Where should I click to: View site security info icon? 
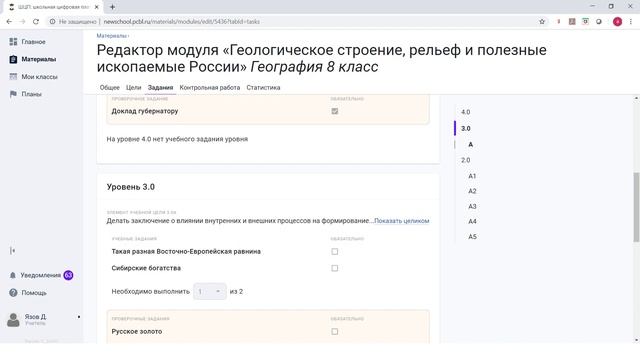pos(52,22)
